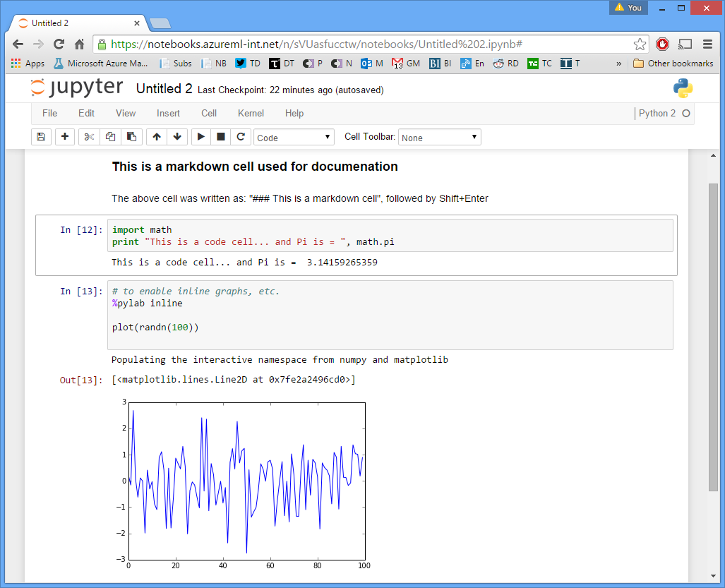Rename the notebook by clicking Untitled 2 title
The height and width of the screenshot is (588, 725).
[164, 88]
